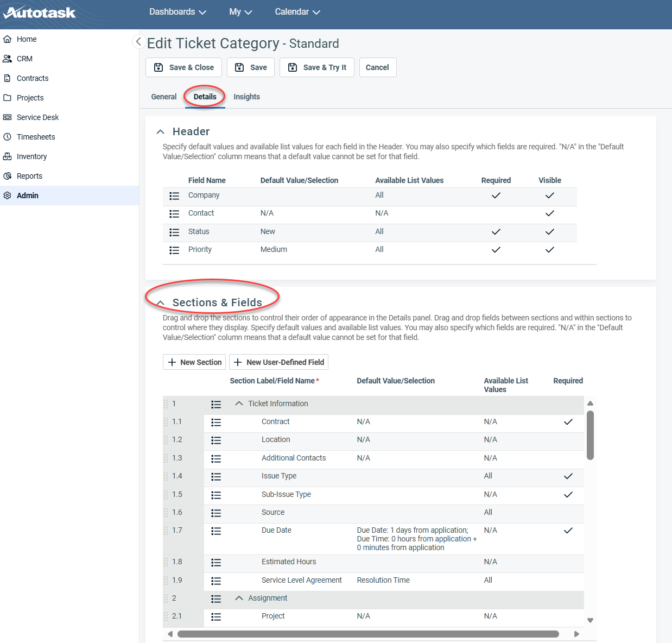Open the list icon next to Contract field
The width and height of the screenshot is (672, 643).
pos(216,423)
